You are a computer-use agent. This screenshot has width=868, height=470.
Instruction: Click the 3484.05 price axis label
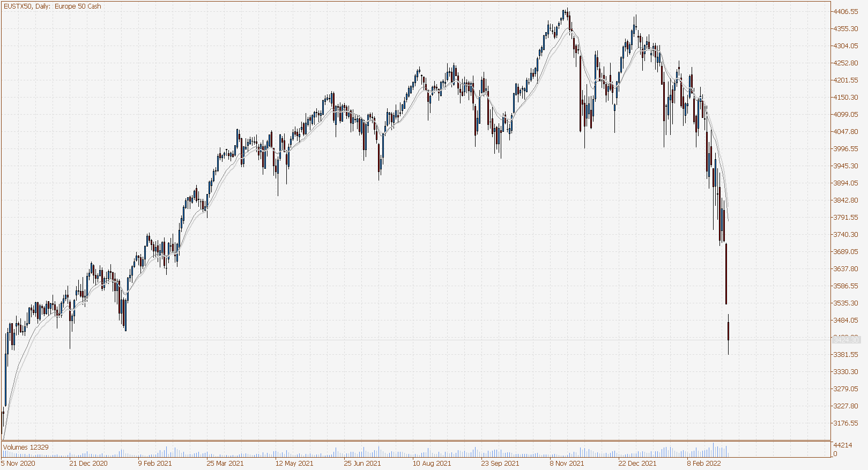pos(845,320)
